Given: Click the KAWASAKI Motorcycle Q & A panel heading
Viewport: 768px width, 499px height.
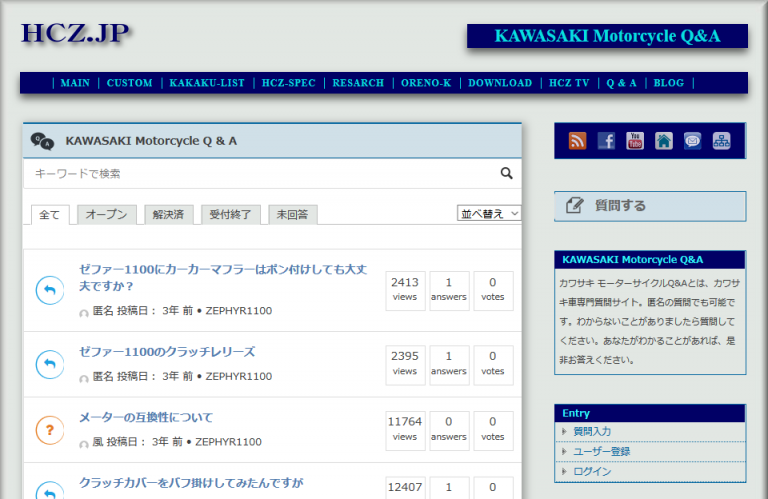Looking at the screenshot, I should tap(151, 141).
